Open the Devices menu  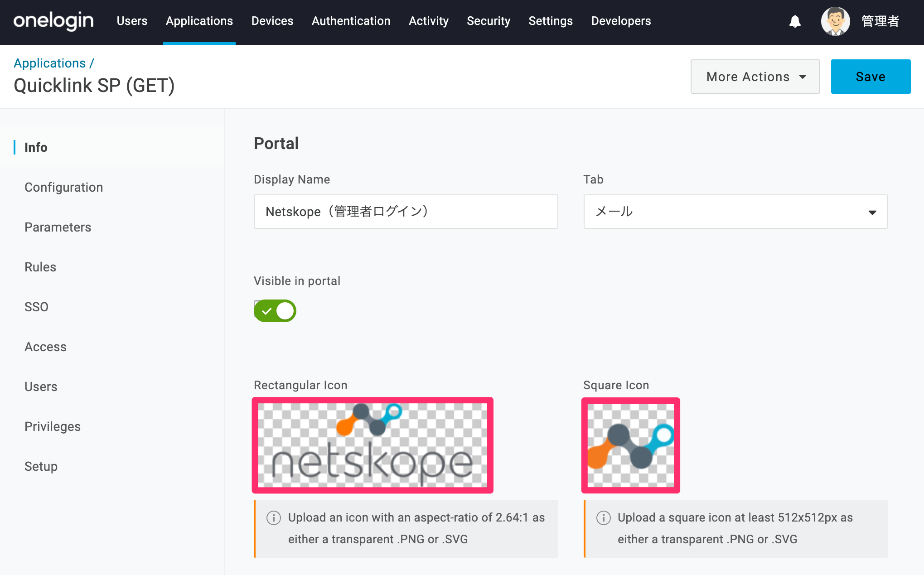(x=272, y=21)
